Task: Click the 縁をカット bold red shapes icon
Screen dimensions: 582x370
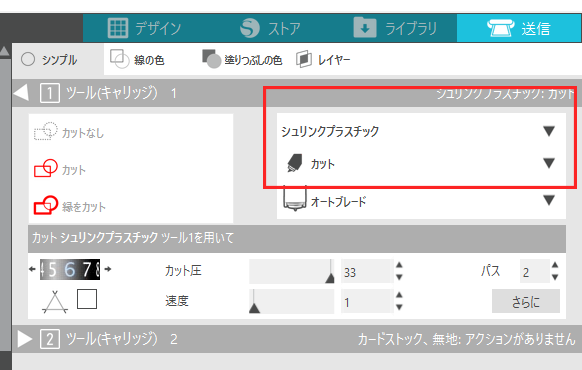Action: [x=46, y=205]
